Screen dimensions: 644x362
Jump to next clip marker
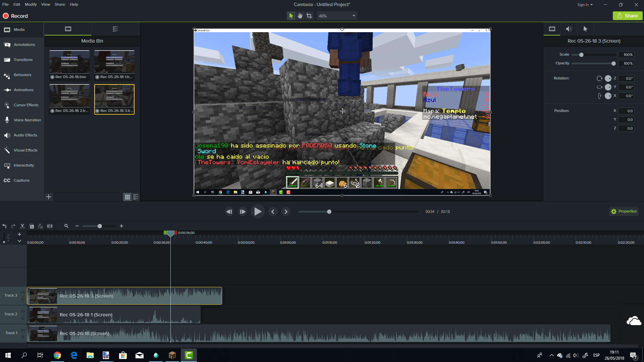point(286,212)
